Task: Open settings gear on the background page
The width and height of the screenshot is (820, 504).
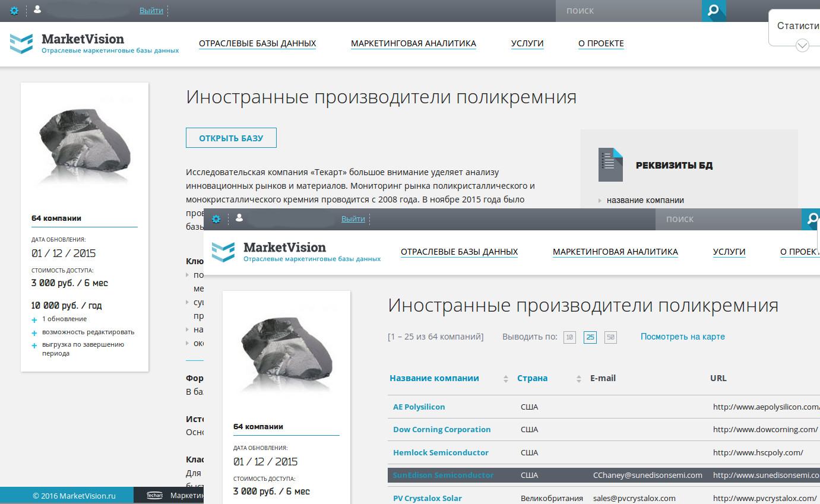Action: pos(14,11)
